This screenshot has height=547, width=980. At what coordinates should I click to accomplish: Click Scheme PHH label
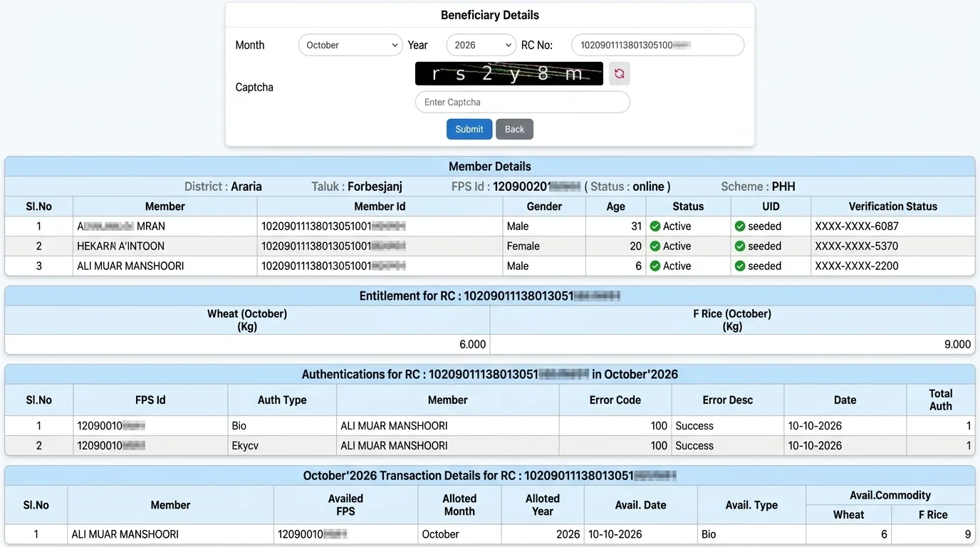point(758,187)
